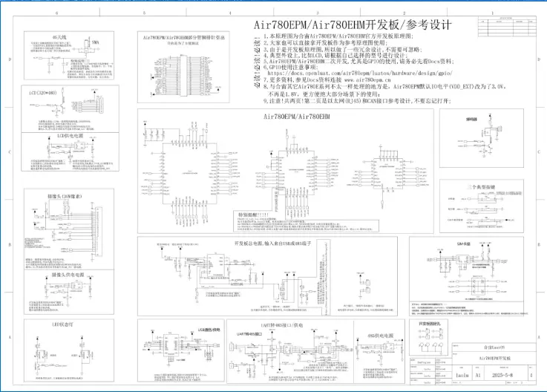Click the '2025-5-8' date cell
Screen dimensions: 547x392
click(502, 375)
